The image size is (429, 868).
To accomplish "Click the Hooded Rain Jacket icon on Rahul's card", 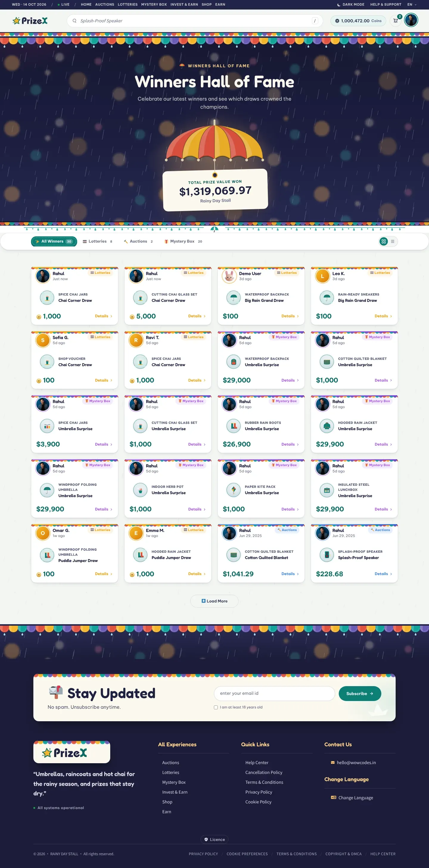I will click(x=327, y=426).
